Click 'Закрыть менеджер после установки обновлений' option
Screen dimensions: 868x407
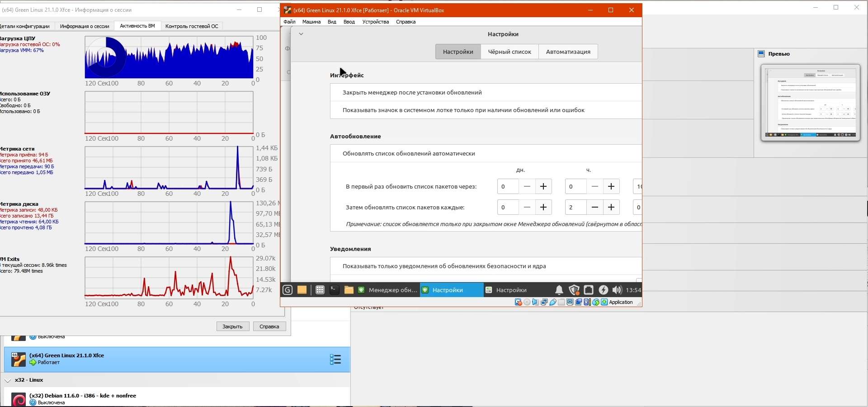coord(486,92)
